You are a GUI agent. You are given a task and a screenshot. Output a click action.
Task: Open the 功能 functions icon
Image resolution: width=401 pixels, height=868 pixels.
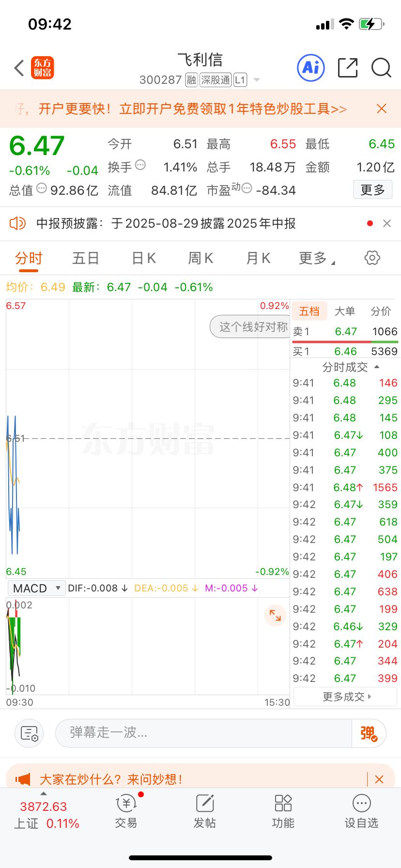pyautogui.click(x=283, y=812)
